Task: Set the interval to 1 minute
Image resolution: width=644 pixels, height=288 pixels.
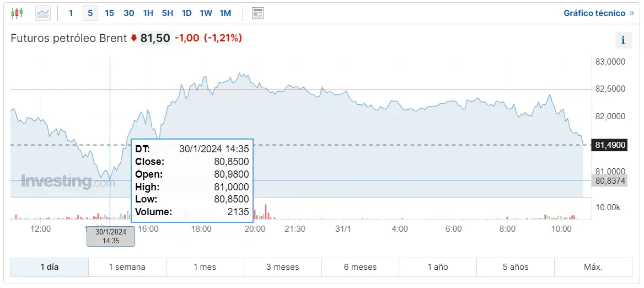Action: point(71,13)
